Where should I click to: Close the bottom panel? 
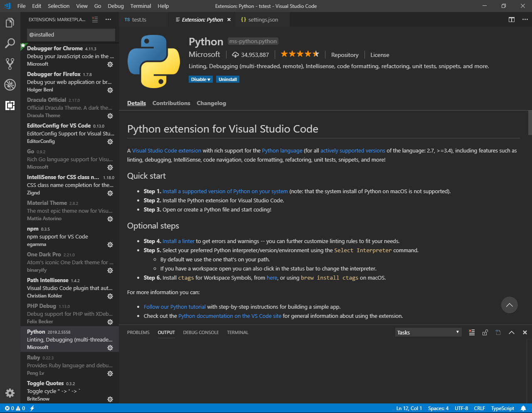click(x=525, y=332)
